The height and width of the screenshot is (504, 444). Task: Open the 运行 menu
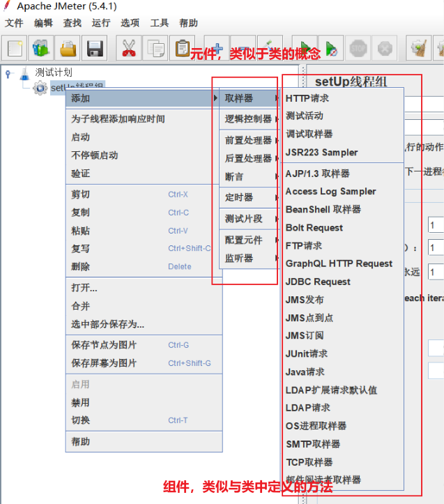(x=101, y=23)
